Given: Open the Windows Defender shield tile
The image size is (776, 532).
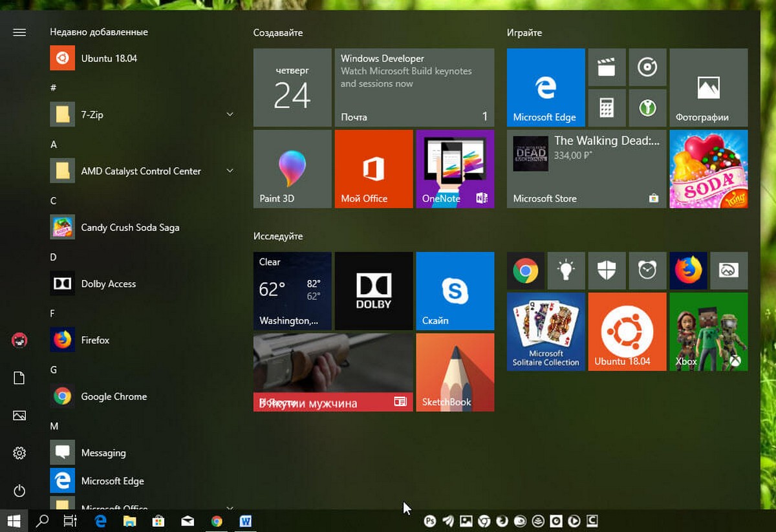Looking at the screenshot, I should (607, 271).
